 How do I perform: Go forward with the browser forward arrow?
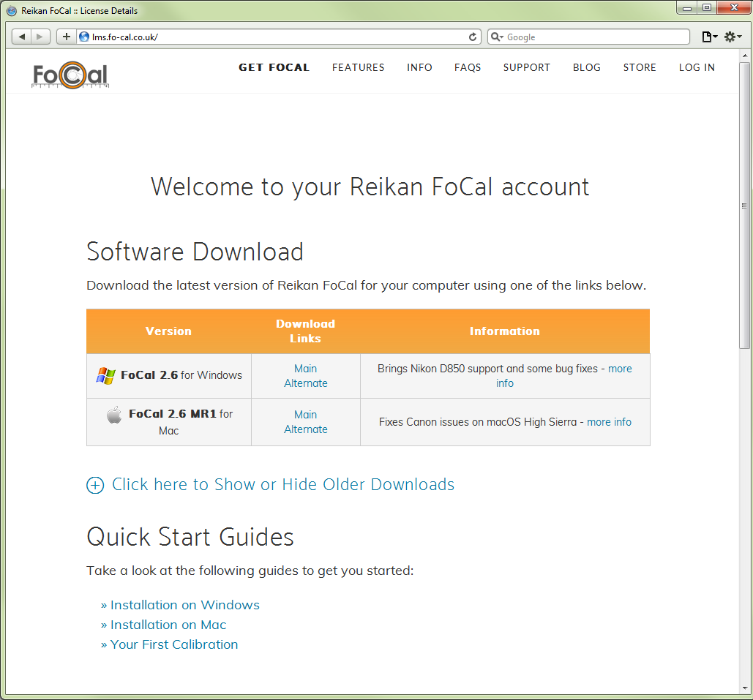tap(40, 37)
